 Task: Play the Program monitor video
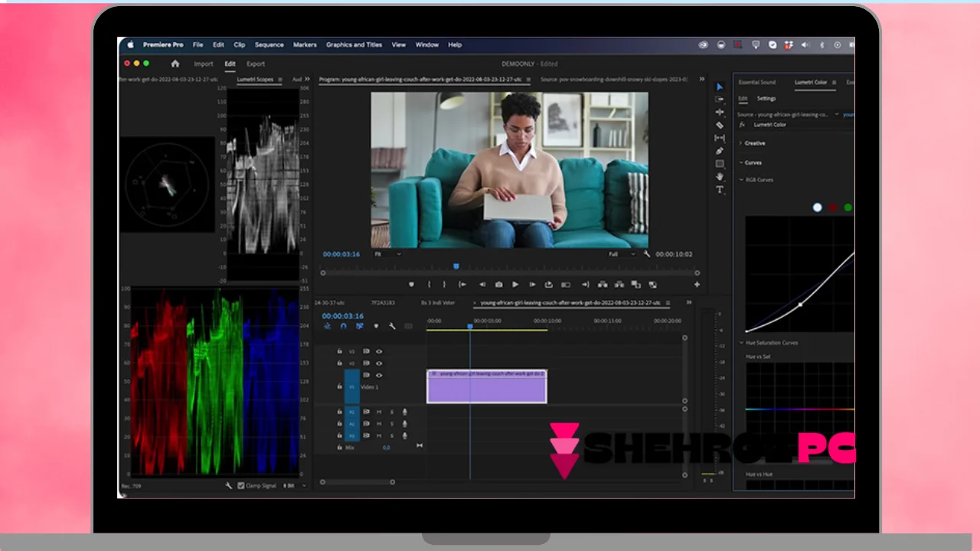[515, 285]
